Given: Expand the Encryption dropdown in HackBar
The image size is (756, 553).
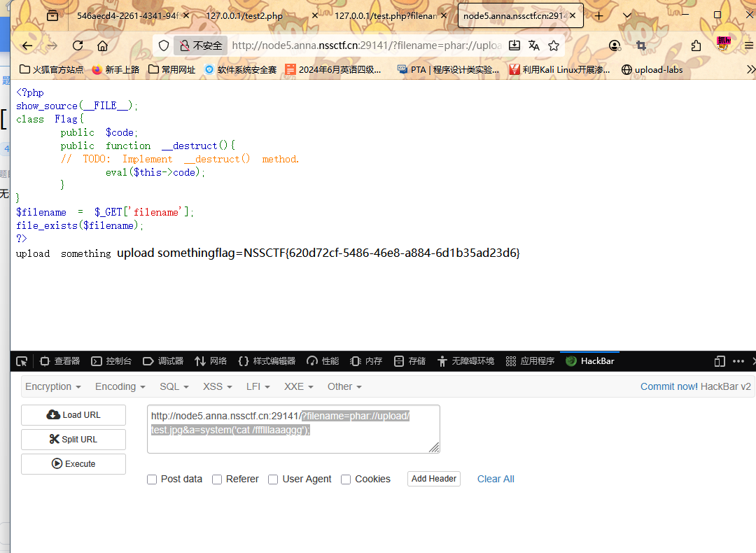Looking at the screenshot, I should pos(53,386).
